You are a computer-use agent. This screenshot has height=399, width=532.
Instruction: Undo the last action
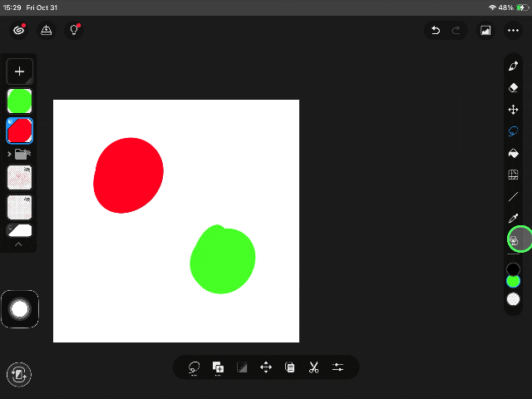(x=436, y=31)
